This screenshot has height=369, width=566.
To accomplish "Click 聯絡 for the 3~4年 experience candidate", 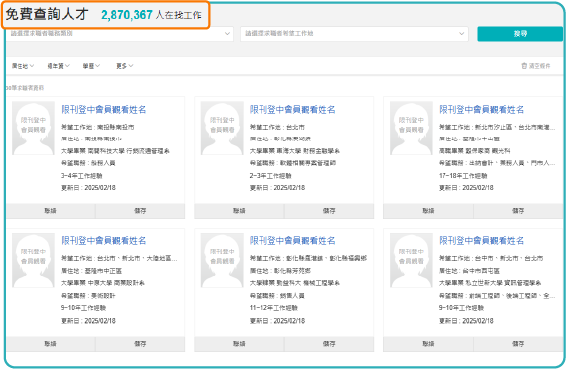I will coord(51,211).
